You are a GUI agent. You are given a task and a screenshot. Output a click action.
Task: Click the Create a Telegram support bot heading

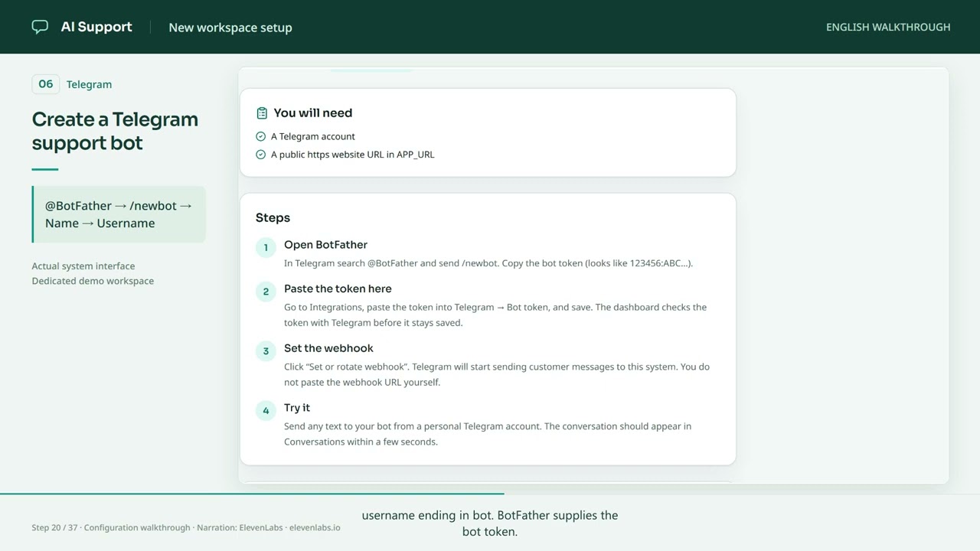(115, 131)
